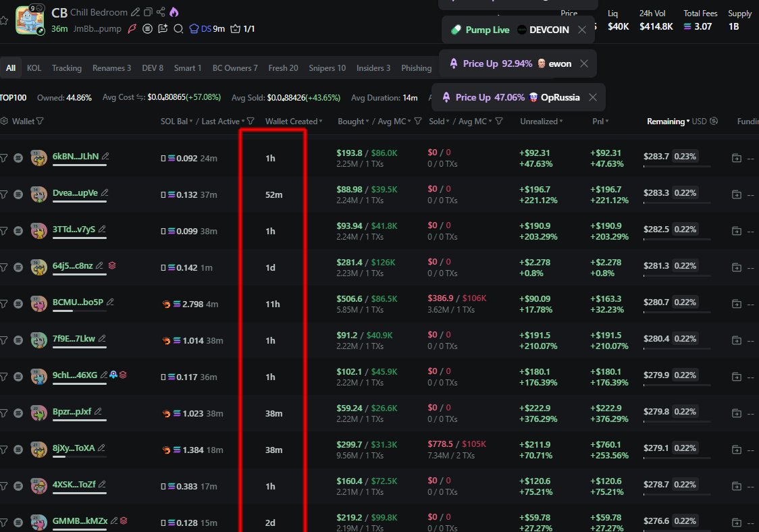
Task: Switch to the KOL tab
Action: click(34, 68)
